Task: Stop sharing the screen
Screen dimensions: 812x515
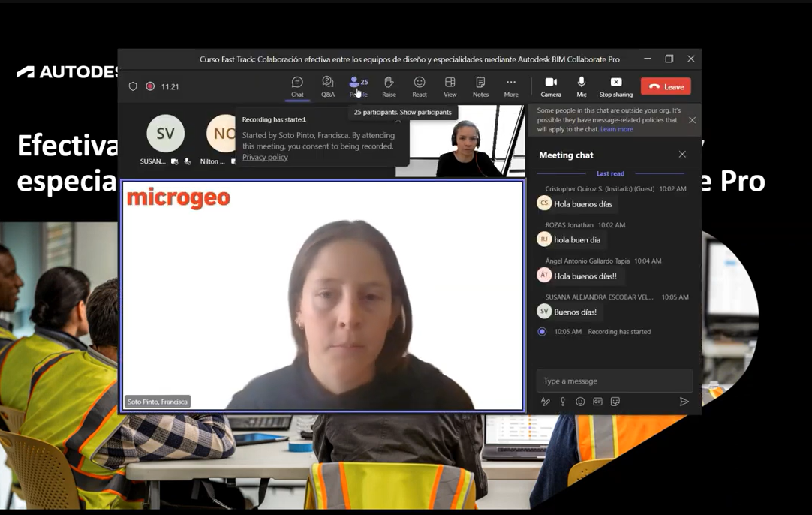Action: point(615,87)
